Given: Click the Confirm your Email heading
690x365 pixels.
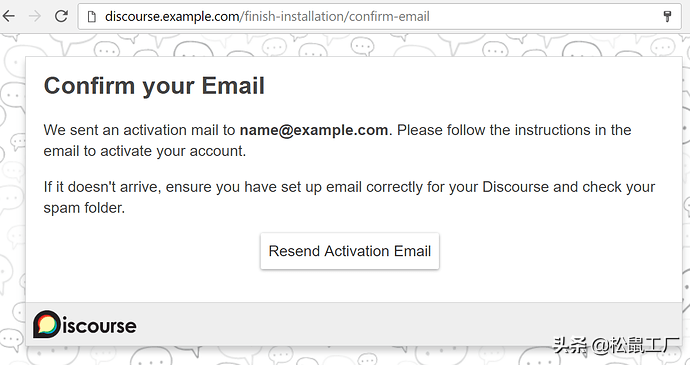Looking at the screenshot, I should 154,86.
